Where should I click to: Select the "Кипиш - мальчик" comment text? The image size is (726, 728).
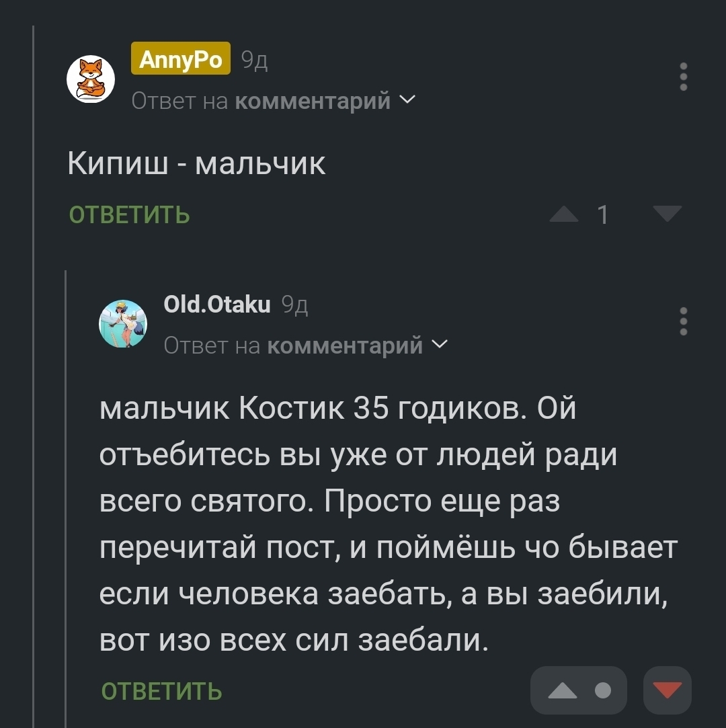click(x=196, y=163)
